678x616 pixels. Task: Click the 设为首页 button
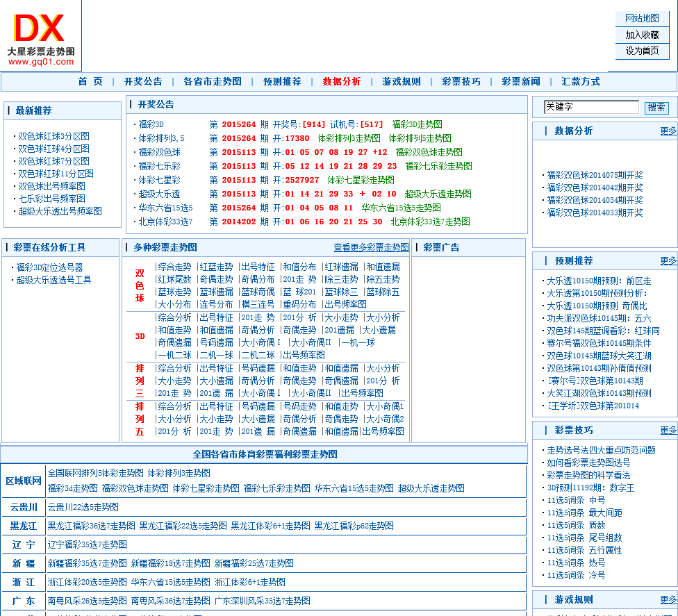pos(642,51)
